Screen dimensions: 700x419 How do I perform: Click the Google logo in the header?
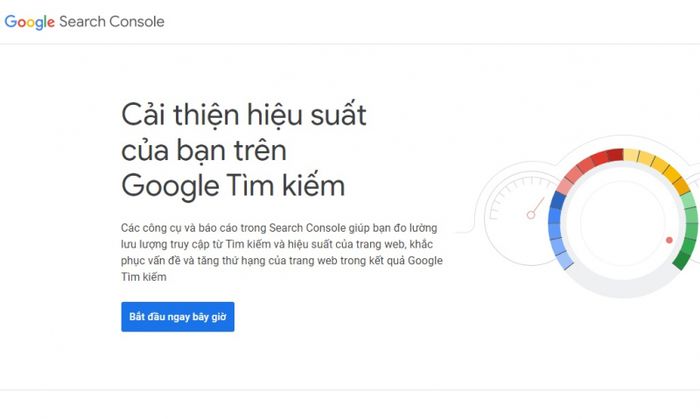[x=29, y=22]
